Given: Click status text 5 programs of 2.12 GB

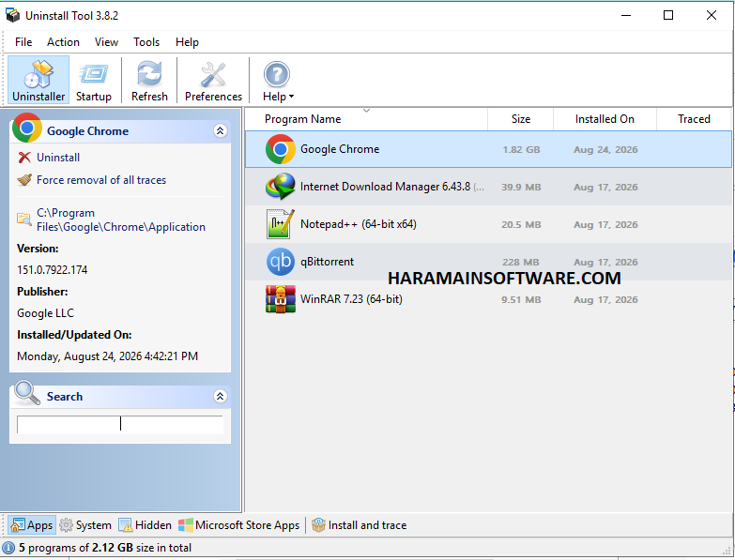Looking at the screenshot, I should (105, 548).
